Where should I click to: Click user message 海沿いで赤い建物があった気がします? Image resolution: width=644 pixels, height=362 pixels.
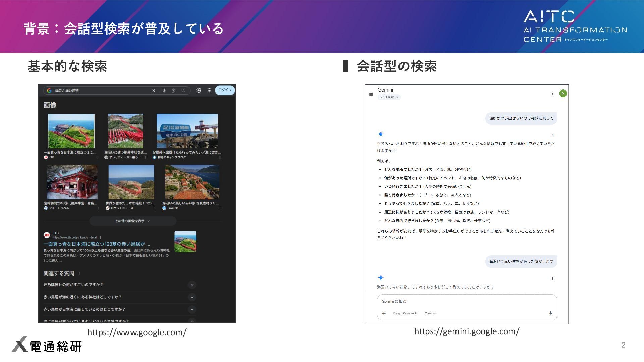coord(521,261)
